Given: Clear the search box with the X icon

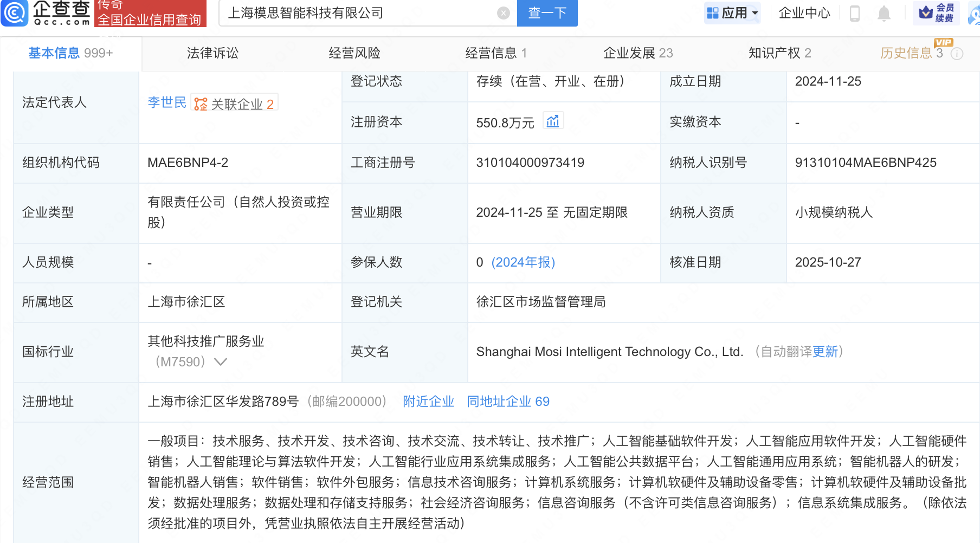Looking at the screenshot, I should 504,13.
